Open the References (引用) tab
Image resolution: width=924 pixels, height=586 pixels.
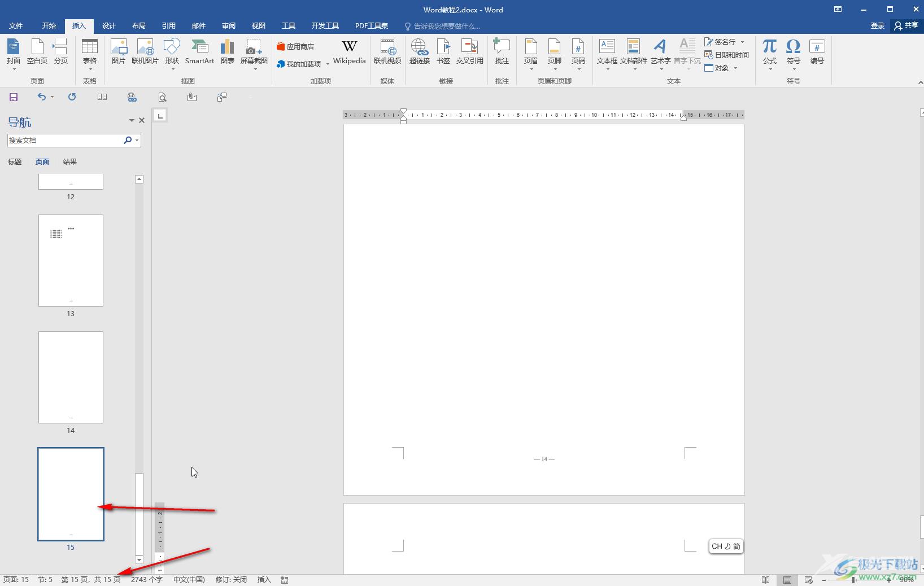tap(169, 25)
